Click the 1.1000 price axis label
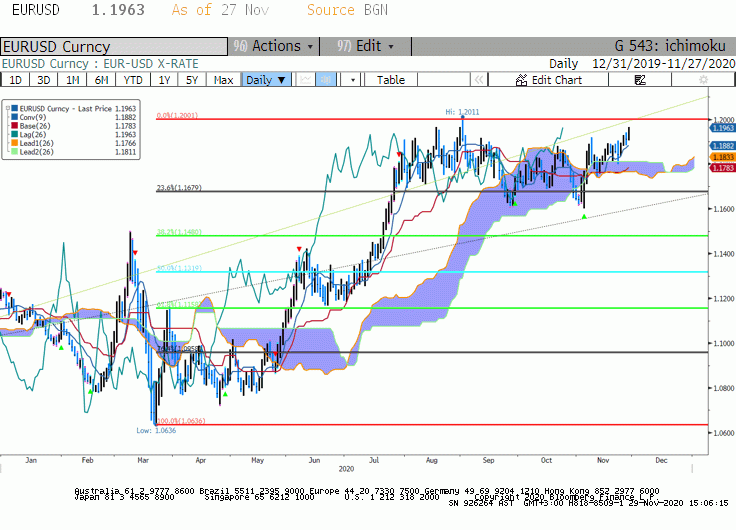Viewport: 736px width, 530px height. pos(723,343)
